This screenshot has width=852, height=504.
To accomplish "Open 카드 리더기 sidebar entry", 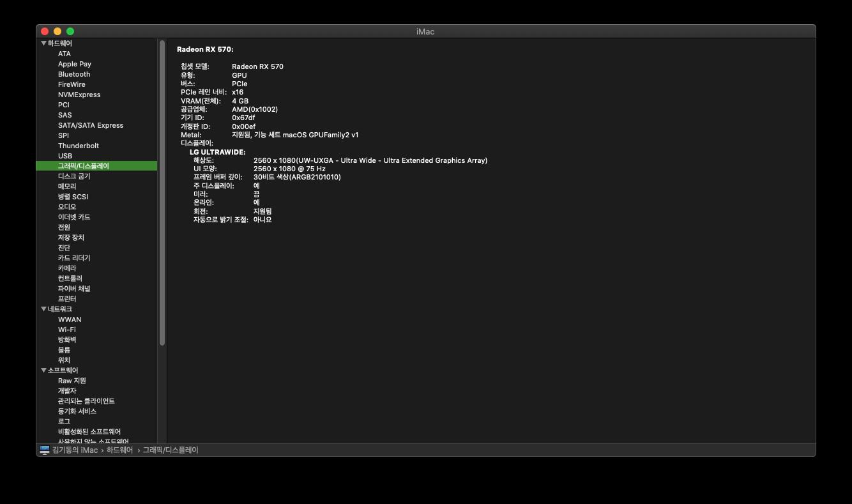I will (x=74, y=258).
